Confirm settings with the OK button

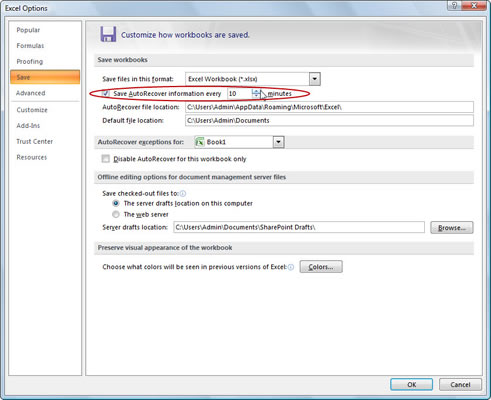(412, 384)
